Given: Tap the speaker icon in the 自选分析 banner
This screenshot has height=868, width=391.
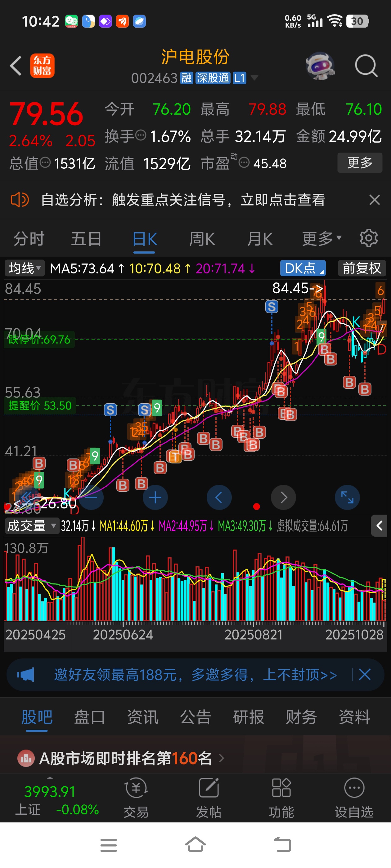Looking at the screenshot, I should [x=20, y=200].
